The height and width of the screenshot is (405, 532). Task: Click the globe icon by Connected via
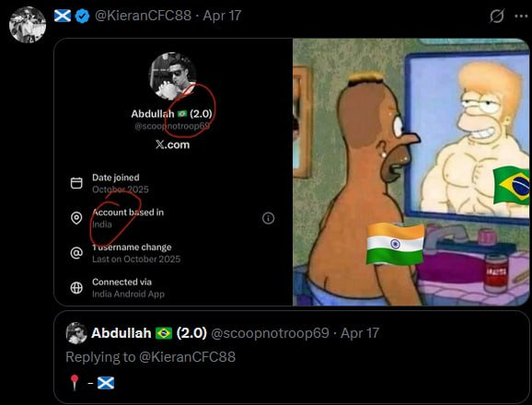click(x=76, y=287)
